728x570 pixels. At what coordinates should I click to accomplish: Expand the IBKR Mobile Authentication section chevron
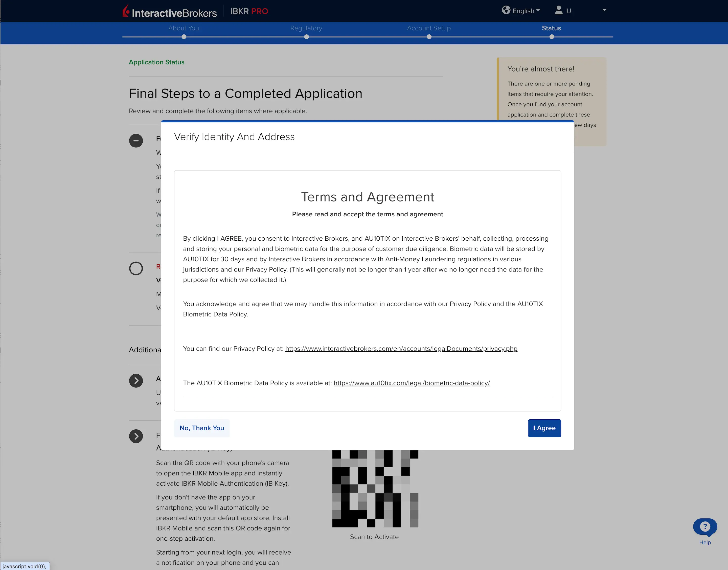pyautogui.click(x=136, y=436)
